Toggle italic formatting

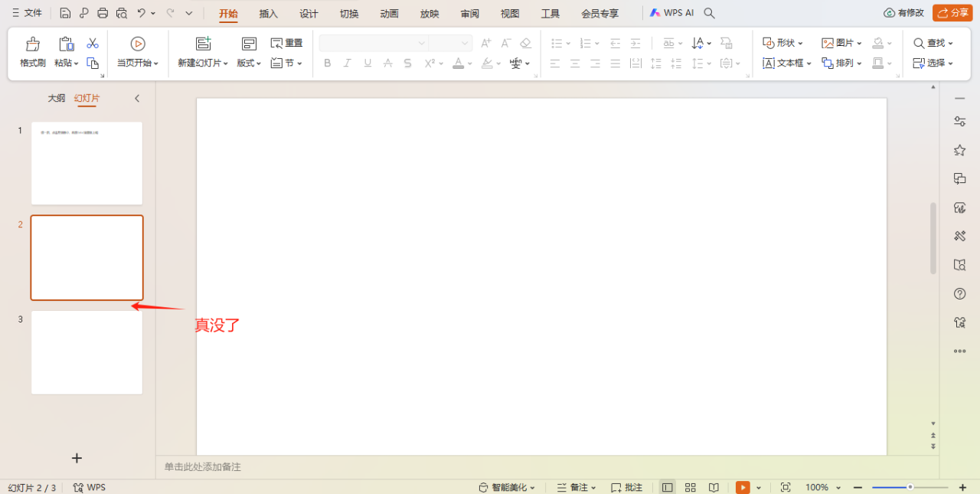(347, 63)
